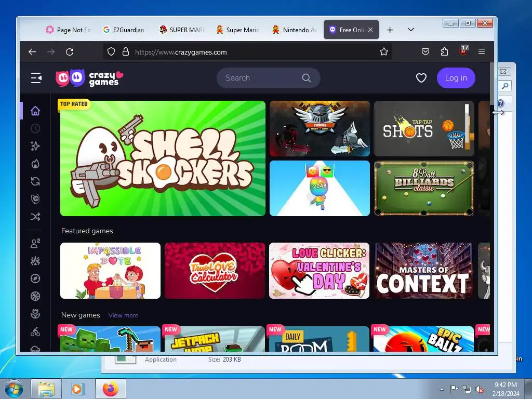This screenshot has height=399, width=532.
Task: Open Firefox hamburger application menu
Action: 482,51
